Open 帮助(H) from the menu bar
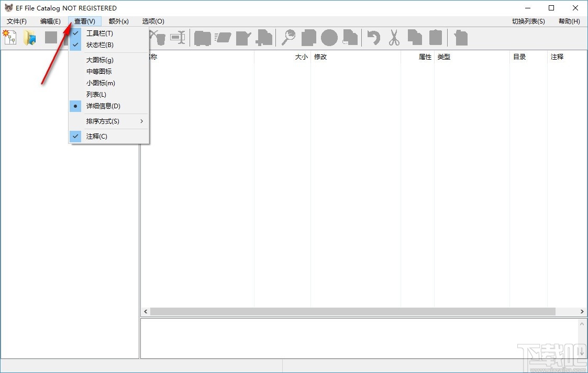This screenshot has height=373, width=588. coord(569,21)
